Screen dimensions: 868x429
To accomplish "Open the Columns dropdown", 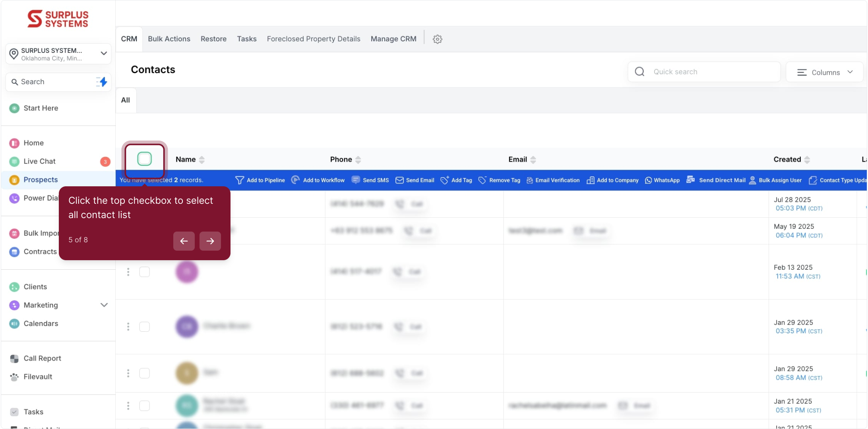I will coord(825,72).
